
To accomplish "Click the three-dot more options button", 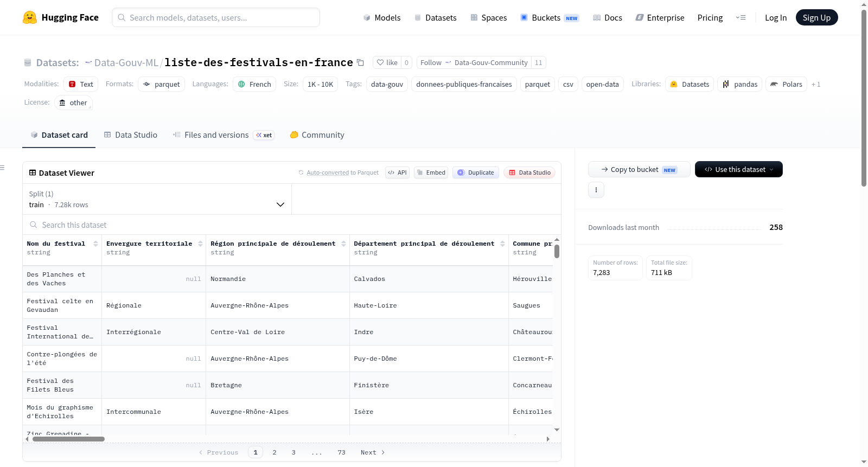I will coord(596,190).
